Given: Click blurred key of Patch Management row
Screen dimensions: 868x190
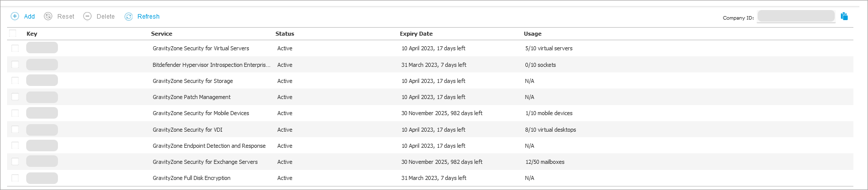Looking at the screenshot, I should tap(42, 97).
